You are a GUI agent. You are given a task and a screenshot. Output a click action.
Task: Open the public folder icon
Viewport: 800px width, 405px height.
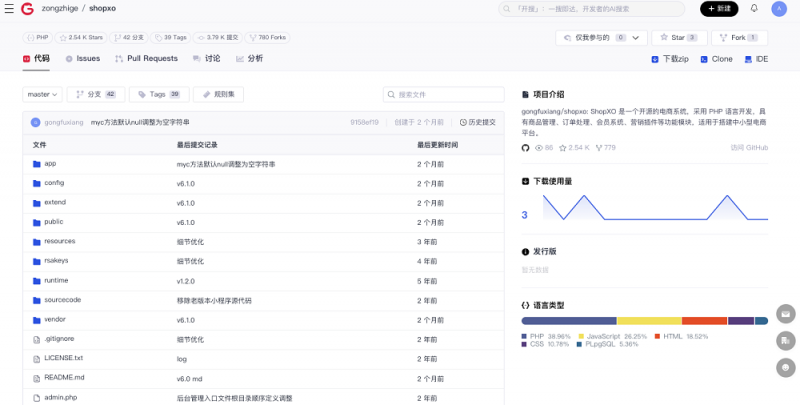click(36, 222)
